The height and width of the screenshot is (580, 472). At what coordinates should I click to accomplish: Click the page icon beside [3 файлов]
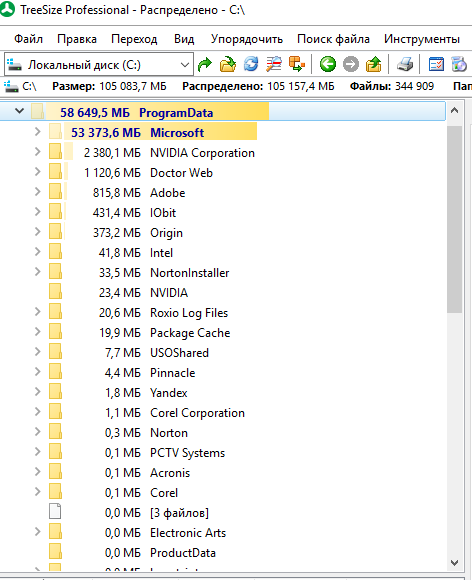55,512
